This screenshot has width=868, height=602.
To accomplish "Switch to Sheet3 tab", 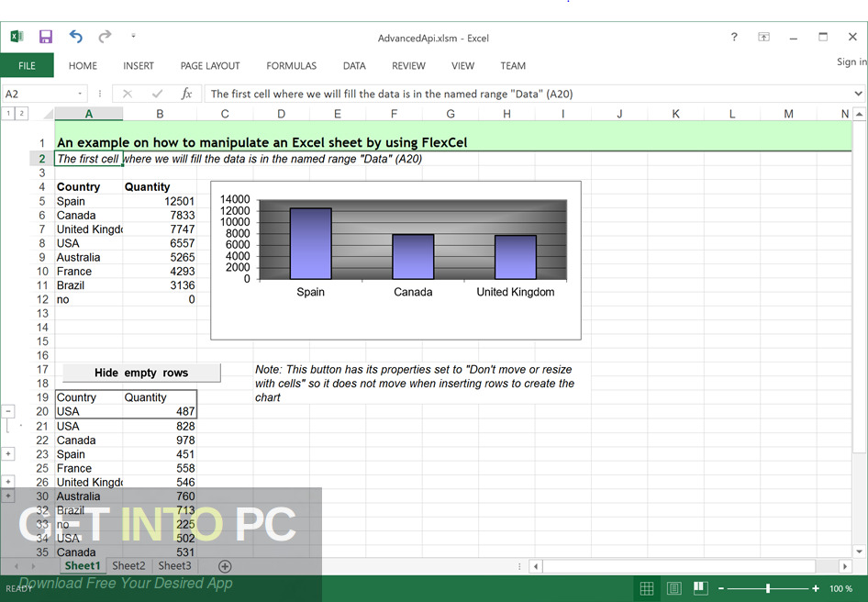I will [174, 566].
